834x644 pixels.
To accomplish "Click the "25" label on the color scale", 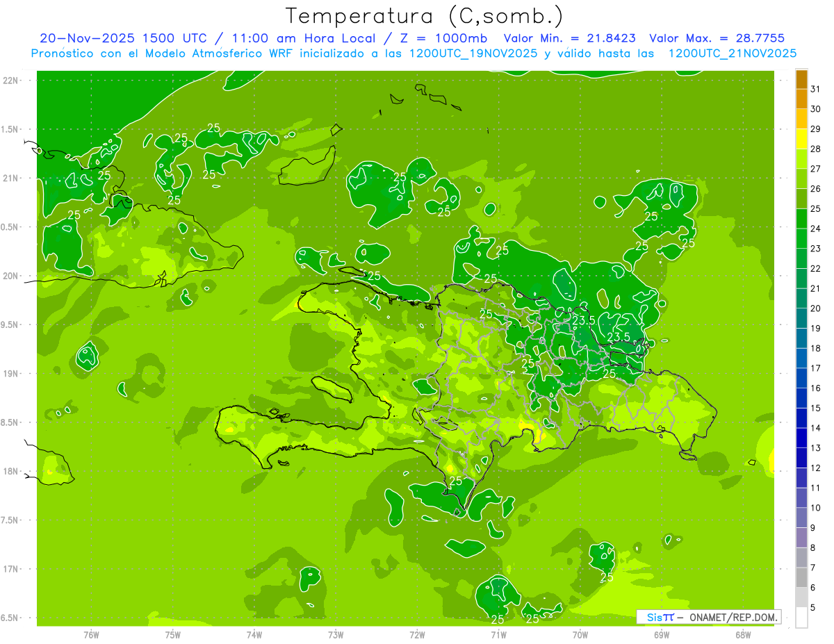I will (816, 209).
